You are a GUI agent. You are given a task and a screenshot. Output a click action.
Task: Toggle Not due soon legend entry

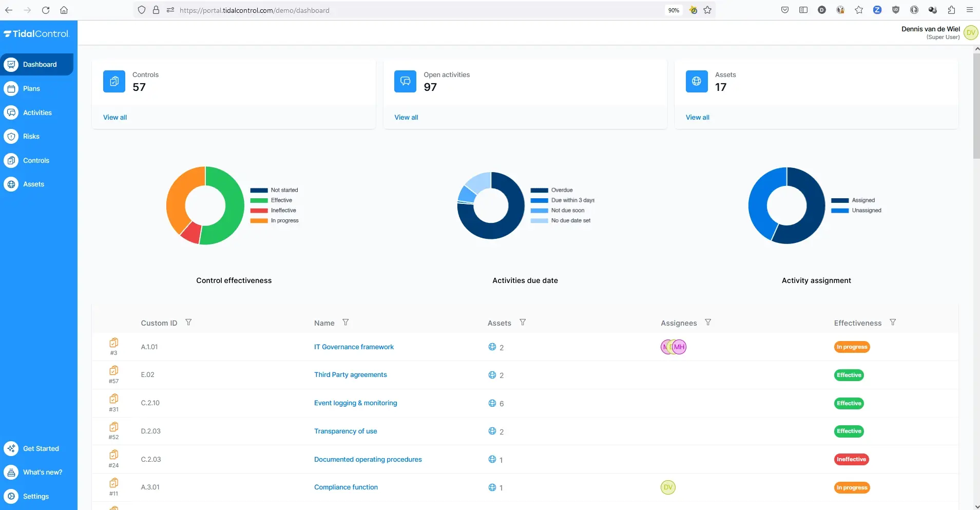pyautogui.click(x=558, y=211)
